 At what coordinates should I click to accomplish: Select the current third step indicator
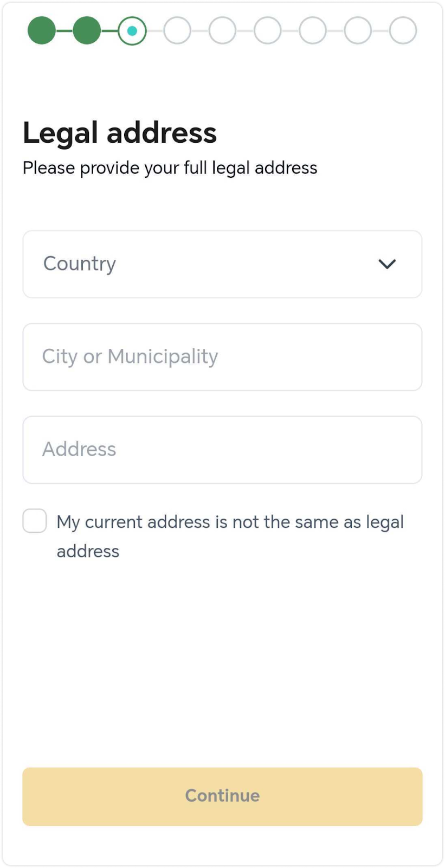point(132,31)
